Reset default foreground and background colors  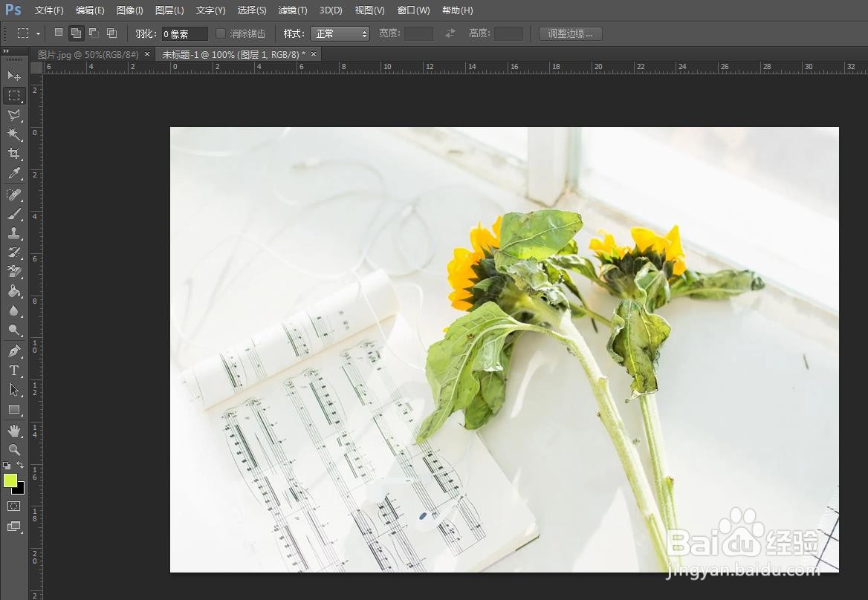click(x=7, y=466)
